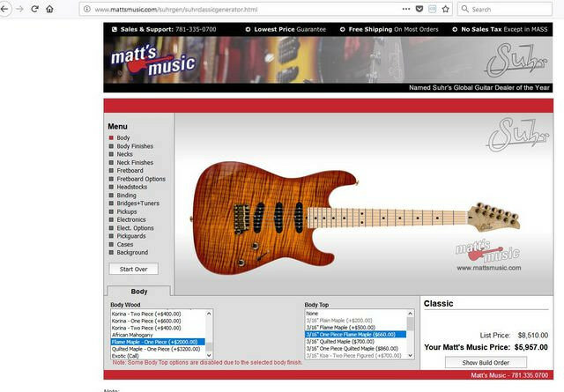Open the Pickups menu section
Screen dimensions: 564x392
pos(127,211)
